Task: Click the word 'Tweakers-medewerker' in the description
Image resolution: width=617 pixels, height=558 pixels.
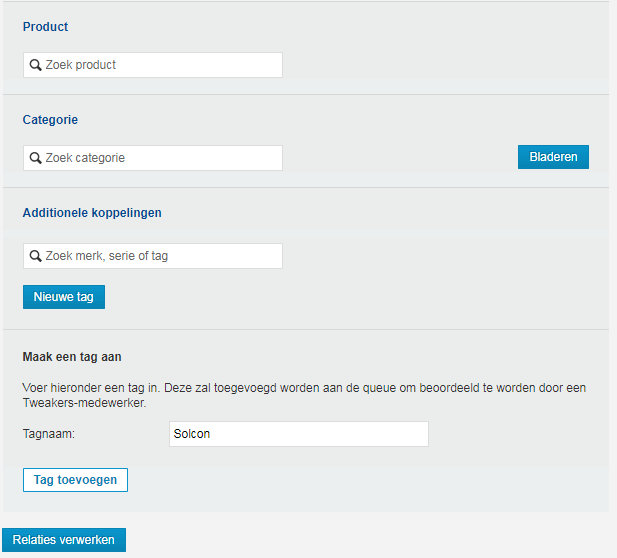Action: point(84,403)
